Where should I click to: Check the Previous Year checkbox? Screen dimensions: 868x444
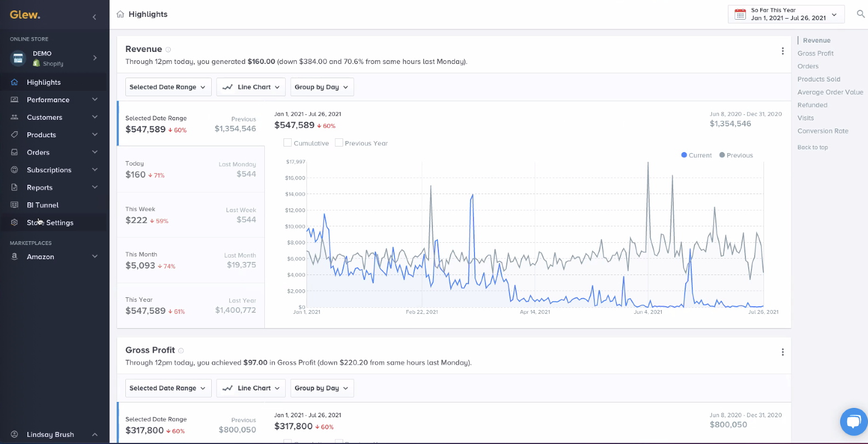(339, 143)
